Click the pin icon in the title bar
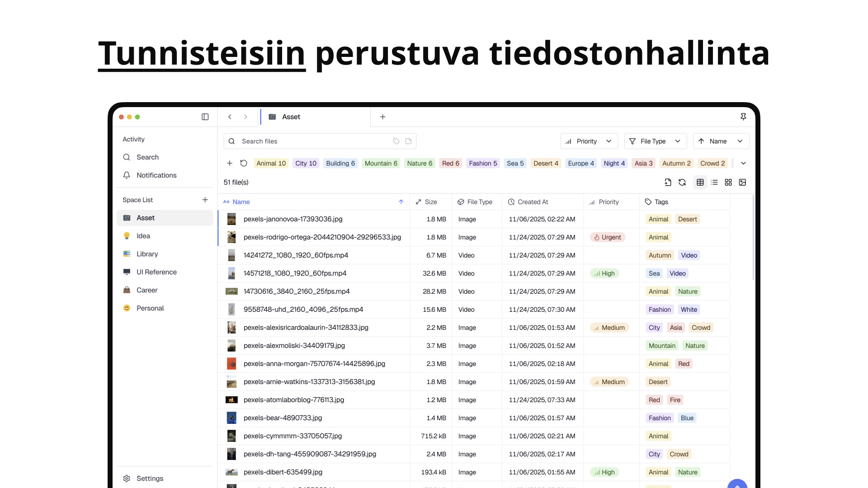The height and width of the screenshot is (488, 868). [743, 117]
